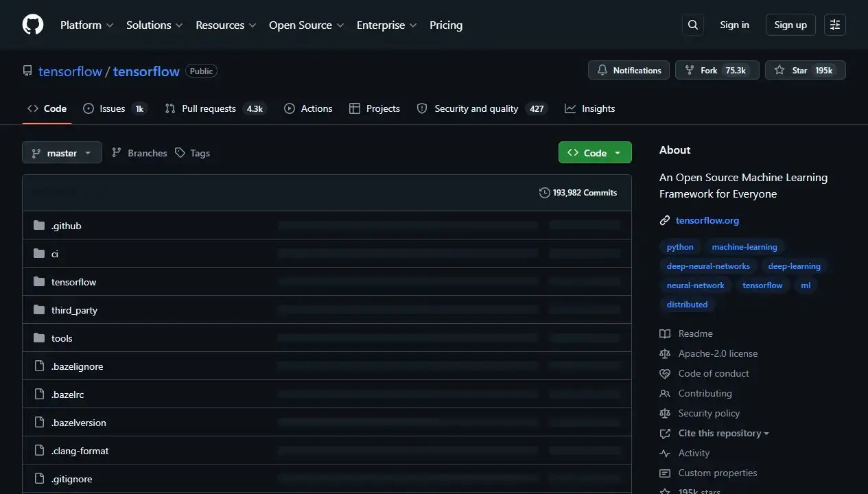Open appearance settings icon next to Sign up
Image resolution: width=868 pixels, height=494 pixels.
[x=835, y=25]
